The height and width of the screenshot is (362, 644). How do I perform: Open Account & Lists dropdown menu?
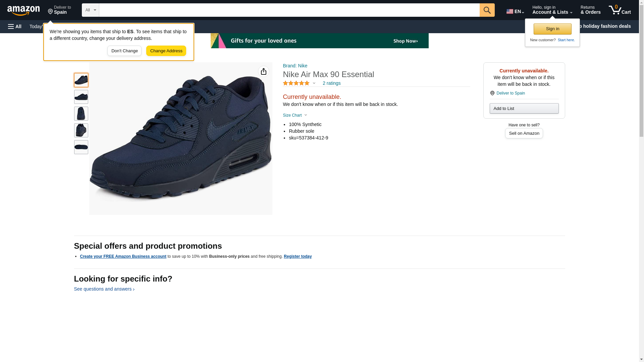coord(552,10)
